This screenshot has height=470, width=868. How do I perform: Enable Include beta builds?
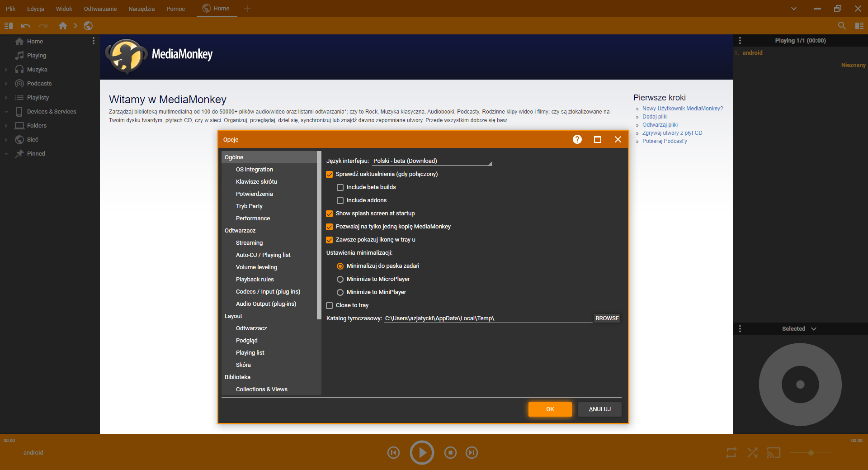[340, 187]
